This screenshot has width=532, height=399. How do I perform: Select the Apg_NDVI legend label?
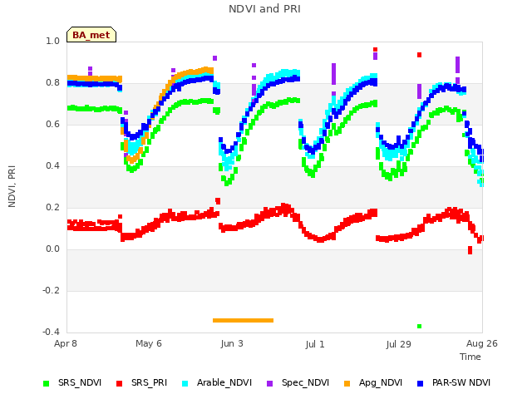(381, 382)
